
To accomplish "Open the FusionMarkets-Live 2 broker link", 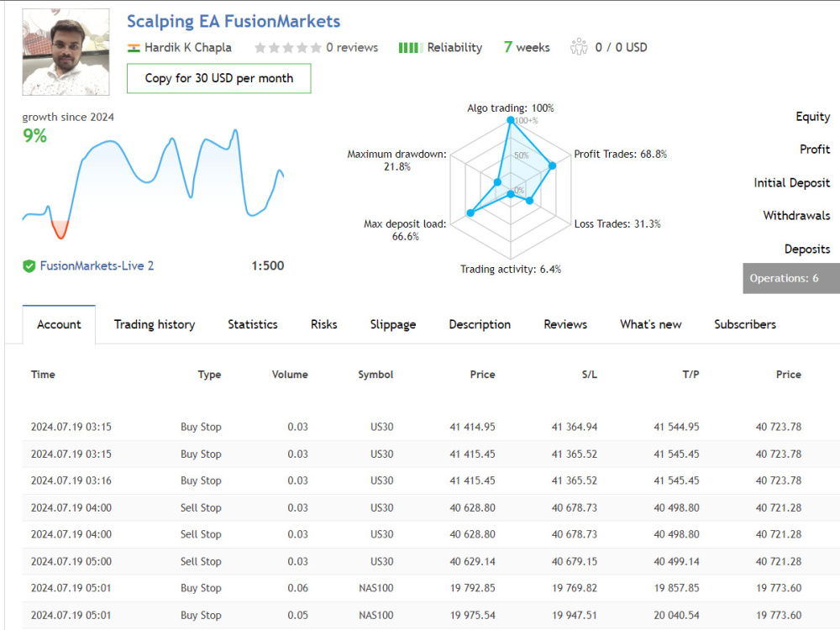I will pyautogui.click(x=97, y=265).
